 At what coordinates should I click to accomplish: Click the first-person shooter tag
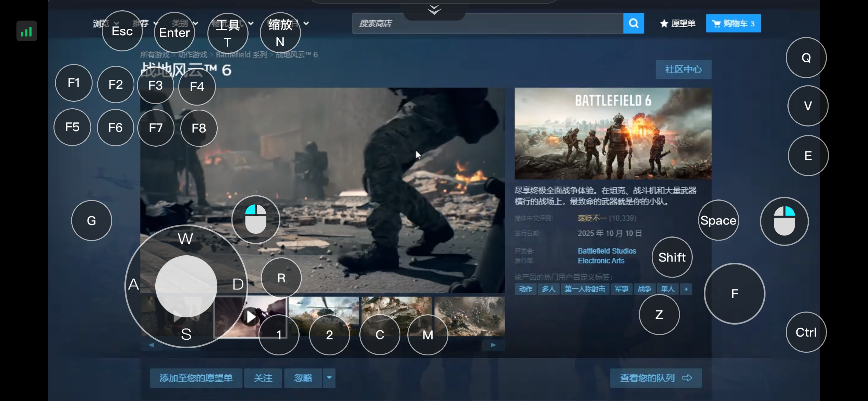[584, 289]
